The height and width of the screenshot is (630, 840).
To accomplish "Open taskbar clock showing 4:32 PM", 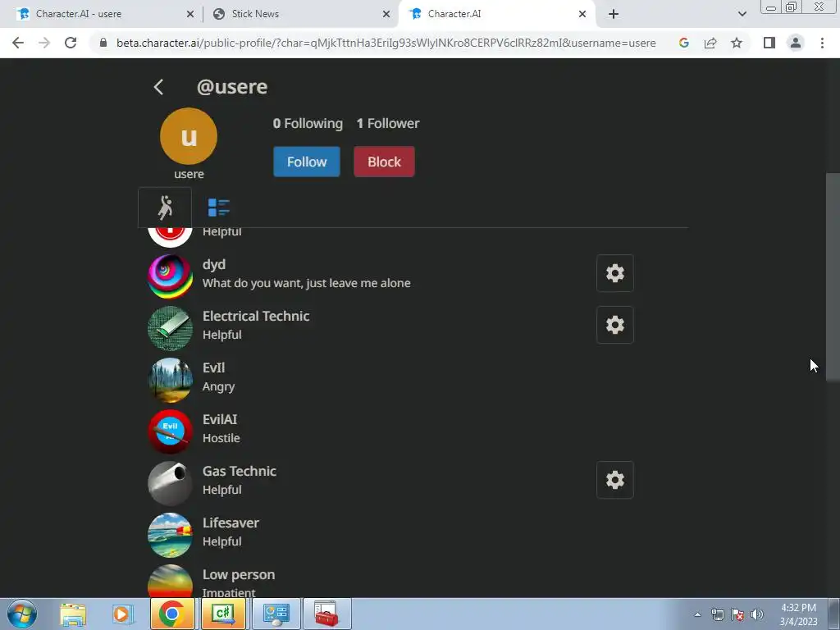I will (x=798, y=614).
